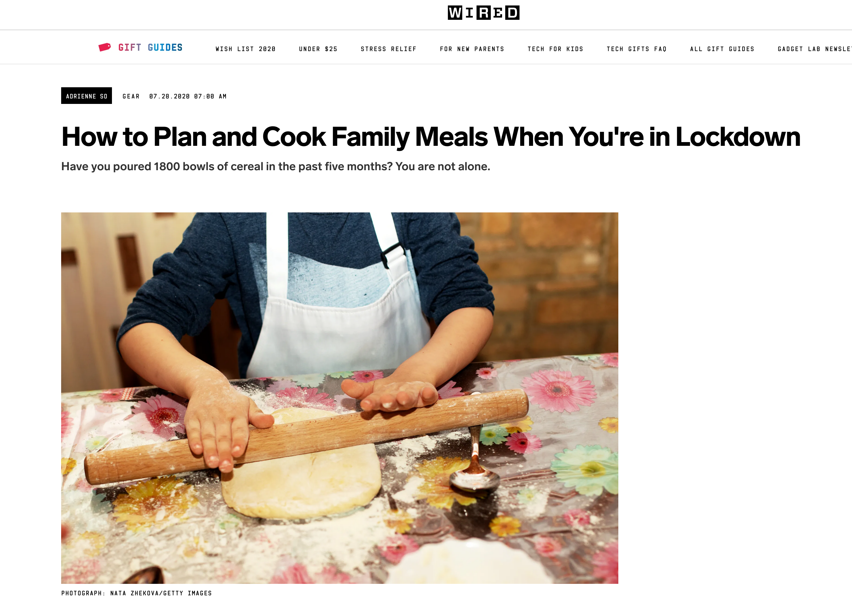852x616 pixels.
Task: Click author name Adrienne So badge
Action: coord(86,96)
